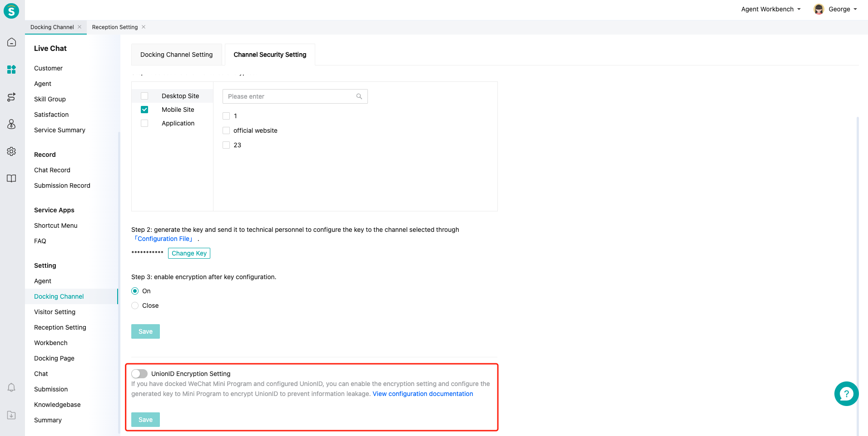Screen dimensions: 868x436
Task: Open View configuration documentation link
Action: point(423,394)
